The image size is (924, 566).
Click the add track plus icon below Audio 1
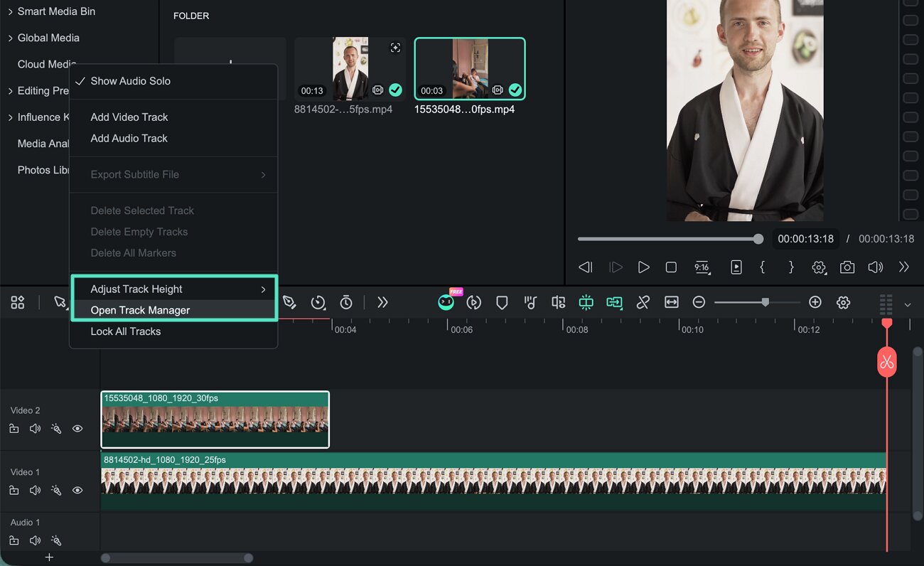tap(49, 557)
